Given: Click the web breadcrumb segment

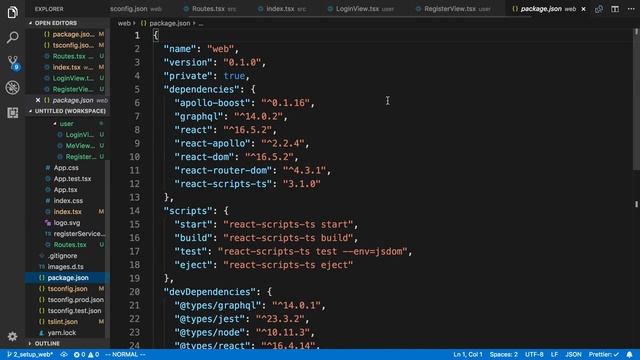Looking at the screenshot, I should click(x=124, y=24).
